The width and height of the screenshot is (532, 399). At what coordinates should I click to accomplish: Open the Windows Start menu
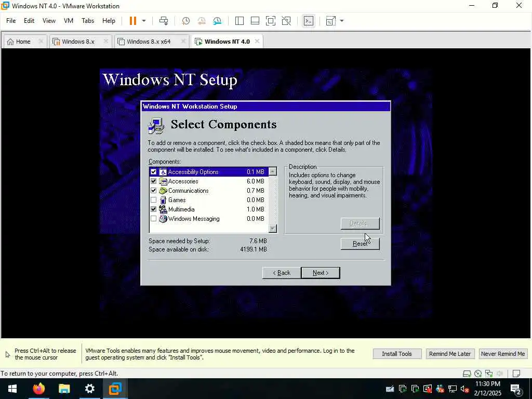(12, 389)
